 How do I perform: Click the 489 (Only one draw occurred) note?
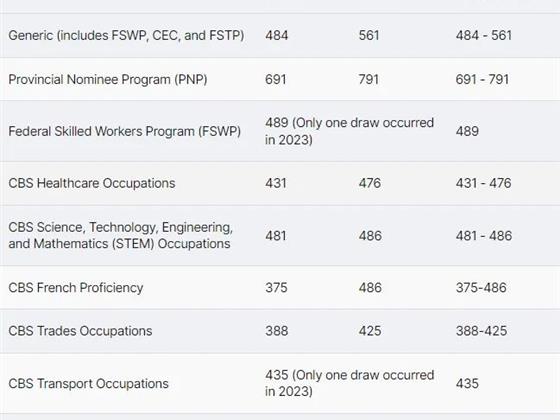tap(349, 131)
